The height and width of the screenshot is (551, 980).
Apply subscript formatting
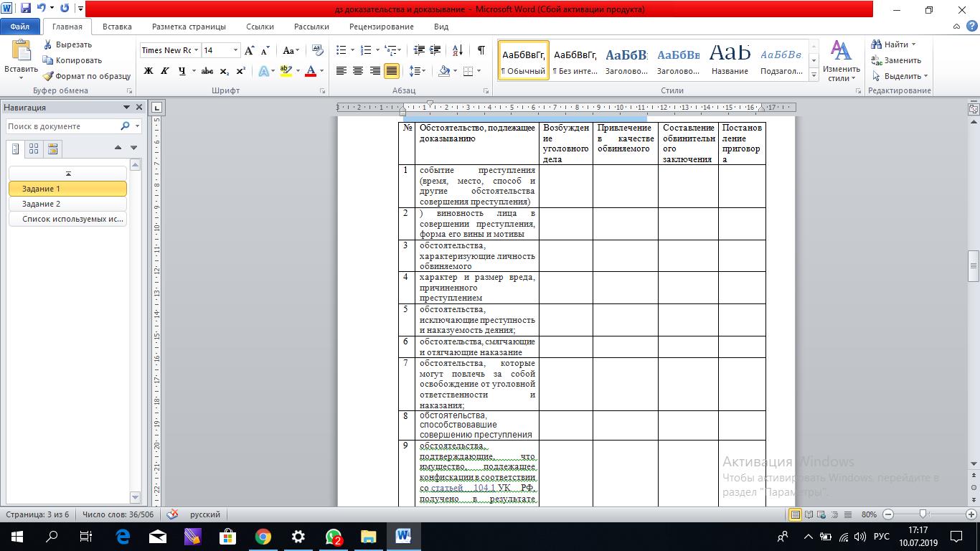point(225,71)
